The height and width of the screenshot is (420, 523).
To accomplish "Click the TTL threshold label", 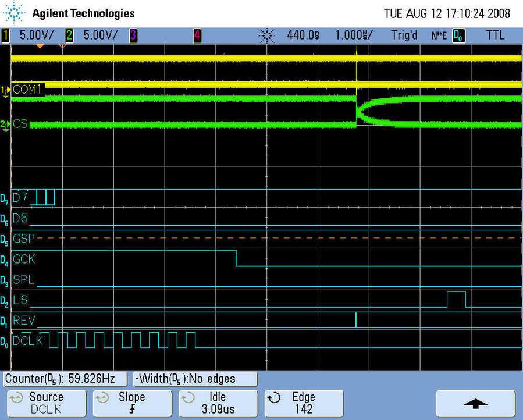I will [495, 35].
